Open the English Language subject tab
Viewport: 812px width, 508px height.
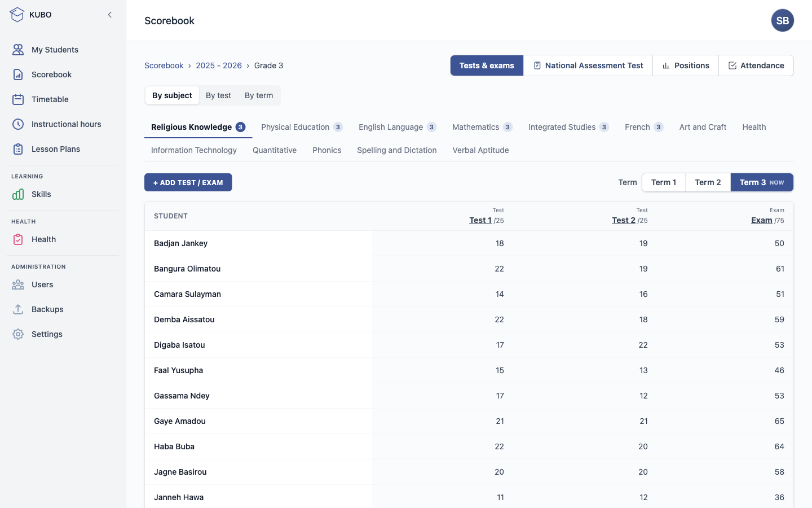[398, 127]
